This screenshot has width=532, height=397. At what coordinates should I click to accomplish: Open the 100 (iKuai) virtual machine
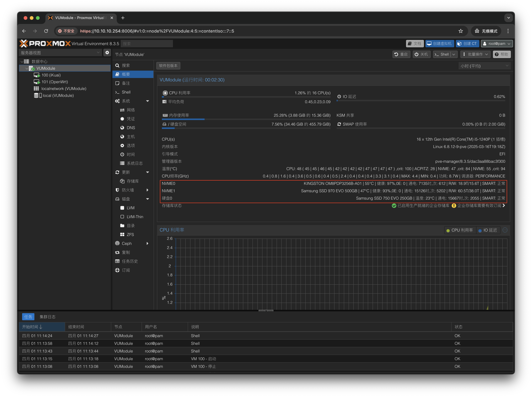coord(51,75)
